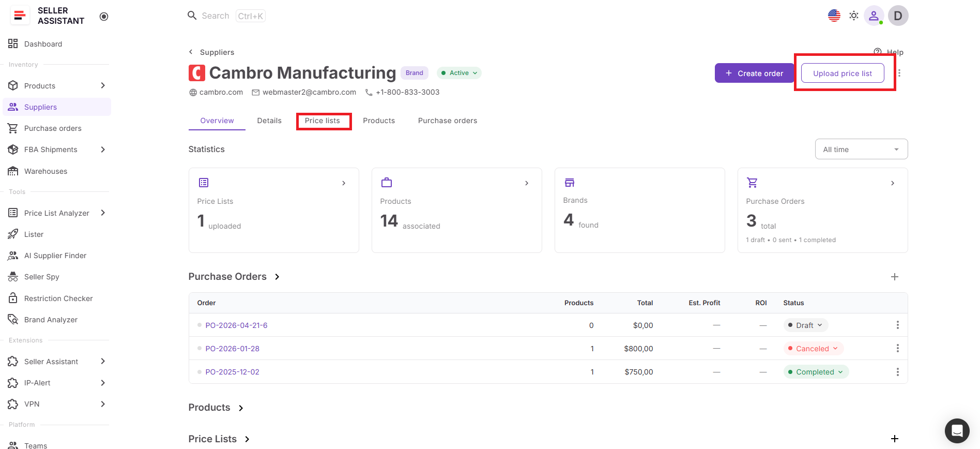Expand the Products section heading
Image resolution: width=980 pixels, height=449 pixels.
click(x=216, y=408)
